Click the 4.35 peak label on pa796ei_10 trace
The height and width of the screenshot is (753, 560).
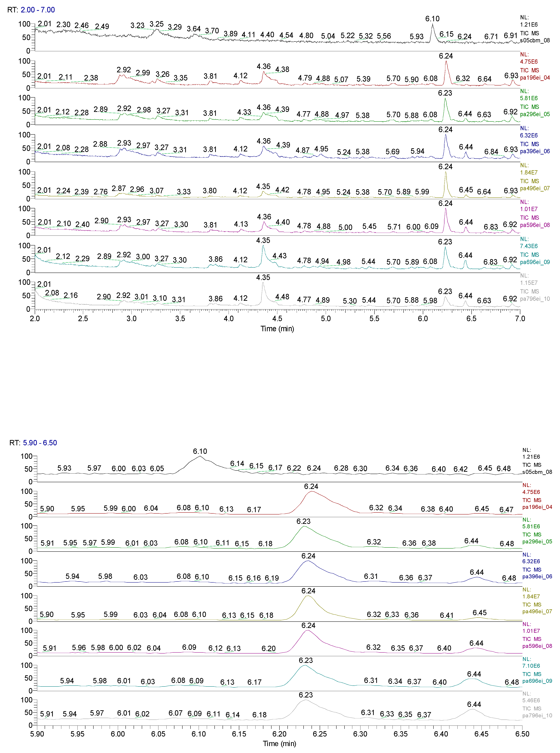click(263, 278)
